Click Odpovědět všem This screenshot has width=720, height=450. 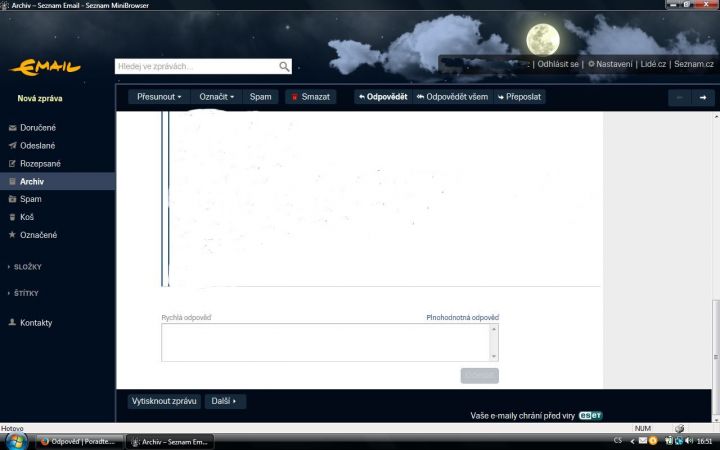pyautogui.click(x=452, y=97)
